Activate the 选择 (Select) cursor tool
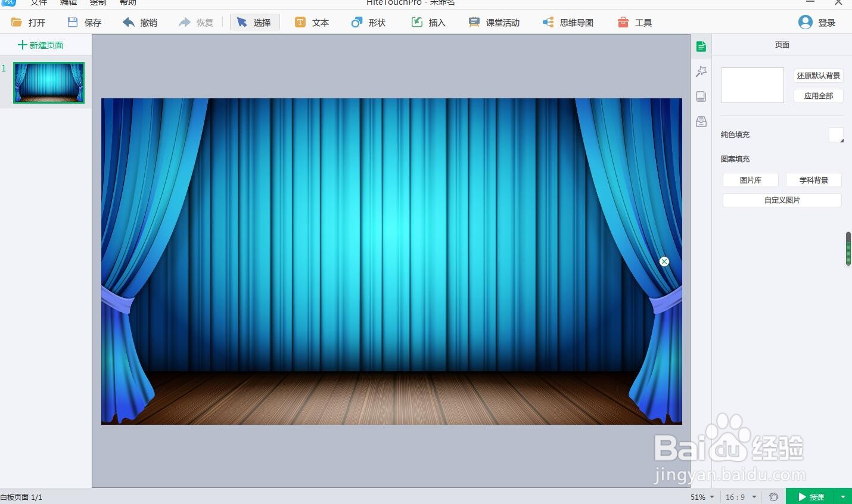The image size is (852, 504). tap(254, 23)
